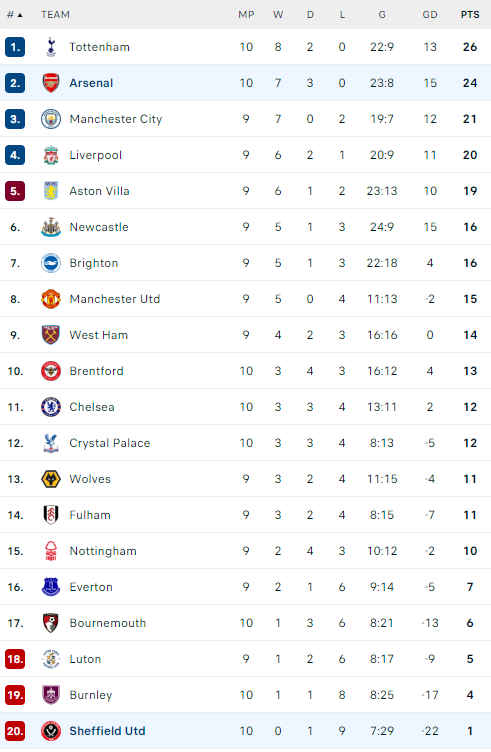491x752 pixels.
Task: Open the Brighton team link
Action: click(94, 263)
